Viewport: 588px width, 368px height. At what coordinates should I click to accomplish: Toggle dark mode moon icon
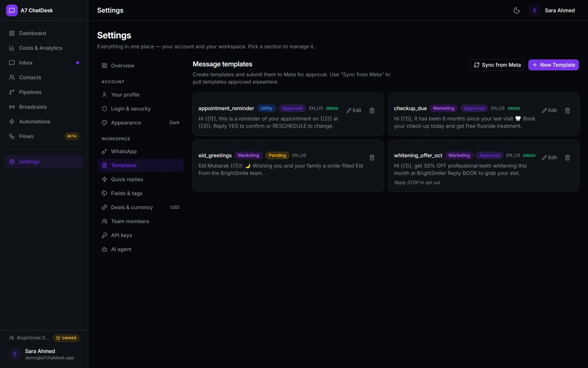(517, 10)
